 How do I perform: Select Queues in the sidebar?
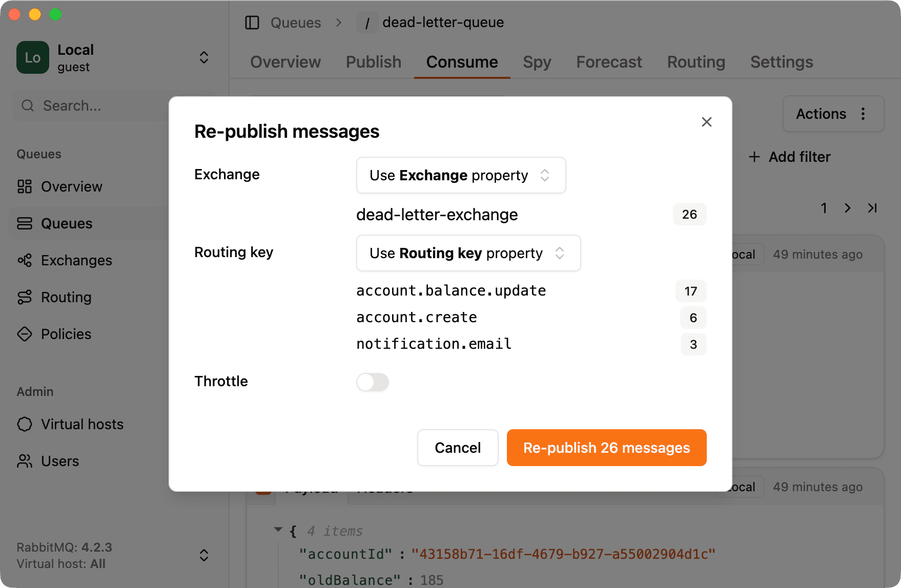coord(66,223)
